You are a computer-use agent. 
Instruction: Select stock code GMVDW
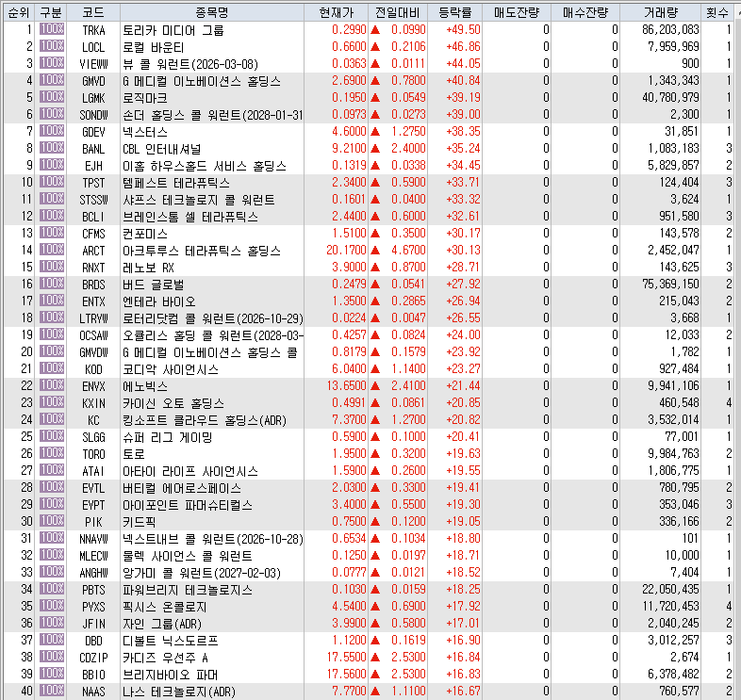tap(93, 352)
